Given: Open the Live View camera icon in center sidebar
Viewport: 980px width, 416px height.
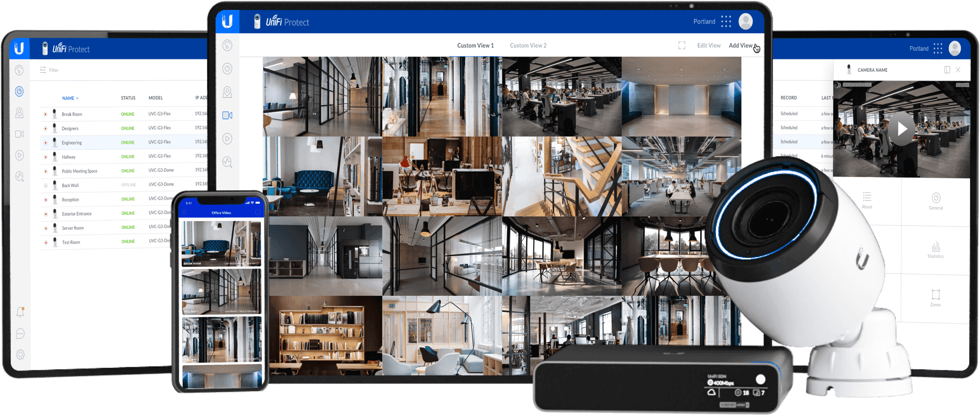Looking at the screenshot, I should pyautogui.click(x=227, y=115).
